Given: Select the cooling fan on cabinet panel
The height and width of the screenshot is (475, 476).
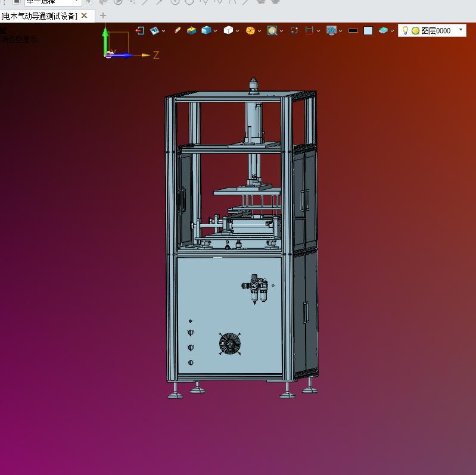Looking at the screenshot, I should pyautogui.click(x=230, y=343).
